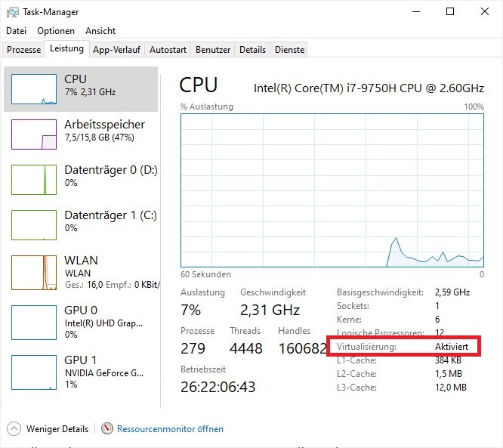The width and height of the screenshot is (503, 448).
Task: Click the Ressourcenmonitor icon
Action: pyautogui.click(x=107, y=428)
